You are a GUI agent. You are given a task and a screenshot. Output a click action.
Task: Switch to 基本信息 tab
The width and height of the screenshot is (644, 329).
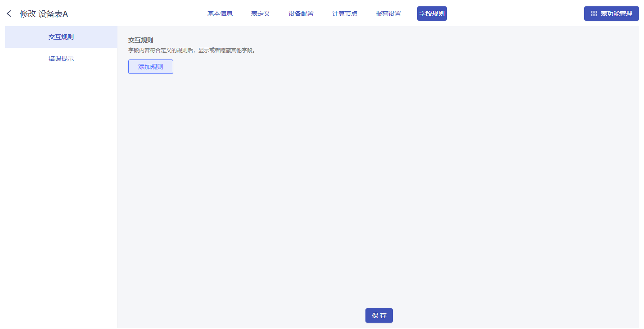tap(220, 14)
